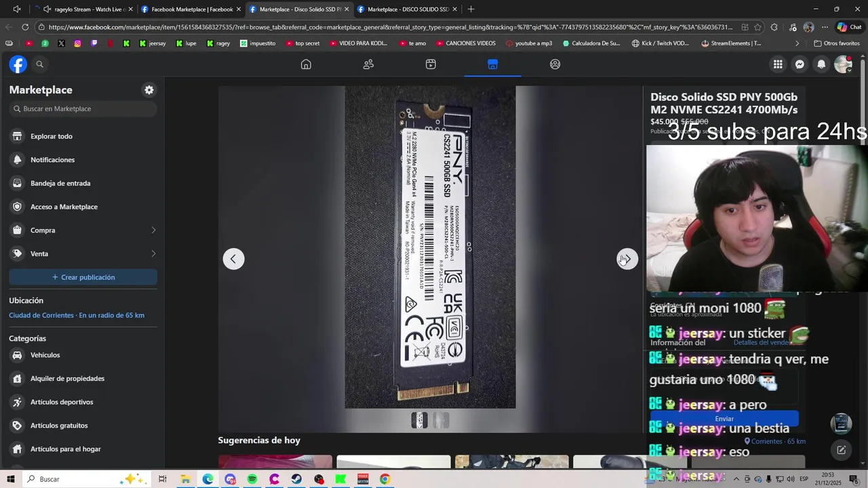This screenshot has width=868, height=488.
Task: Open the account profile avatar
Action: [843, 64]
